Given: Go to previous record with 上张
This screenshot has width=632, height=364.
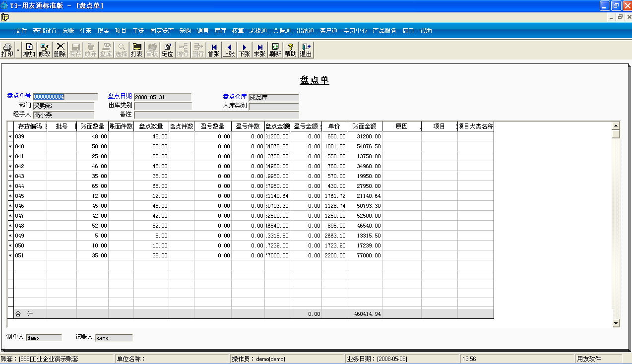Looking at the screenshot, I should (229, 50).
